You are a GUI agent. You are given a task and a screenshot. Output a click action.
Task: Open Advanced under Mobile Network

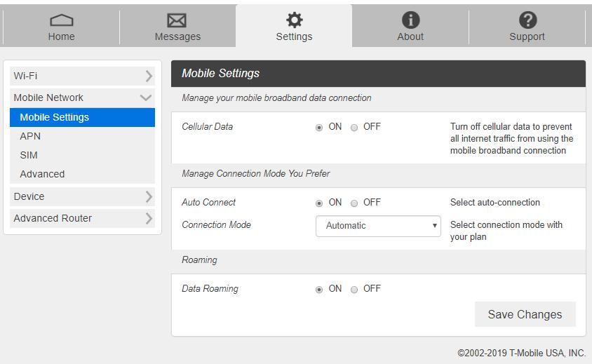click(x=42, y=174)
